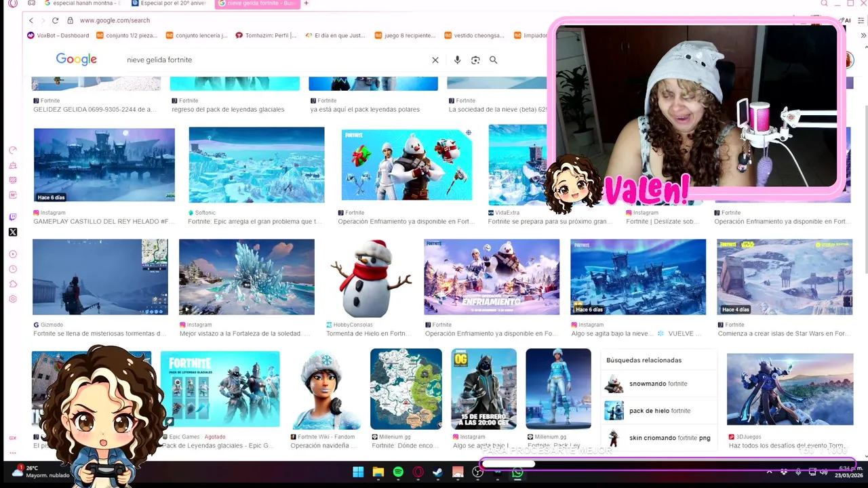Viewport: 868px width, 488px height.
Task: Open X (Twitter) from the Opera sidebar
Action: tap(13, 232)
